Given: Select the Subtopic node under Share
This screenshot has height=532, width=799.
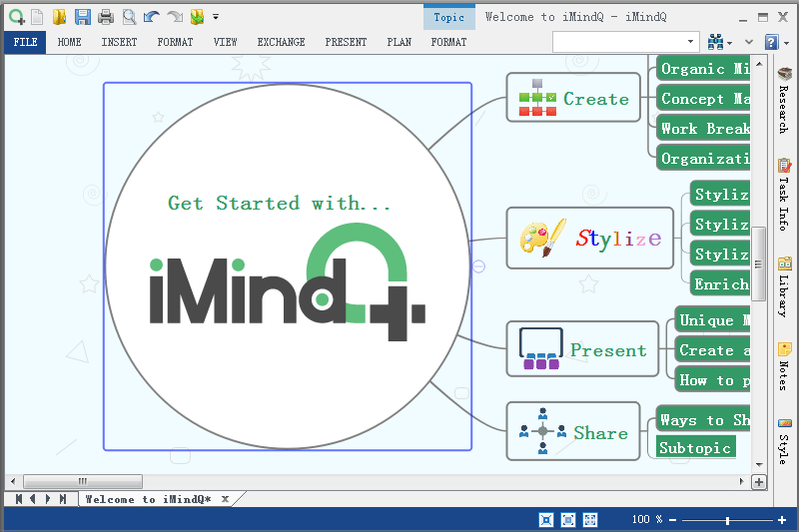Looking at the screenshot, I should [696, 447].
